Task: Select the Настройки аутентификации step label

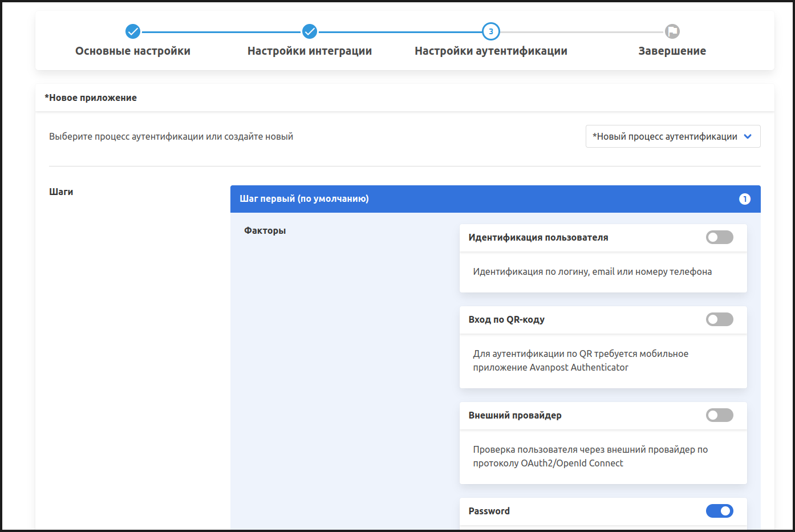Action: point(490,51)
